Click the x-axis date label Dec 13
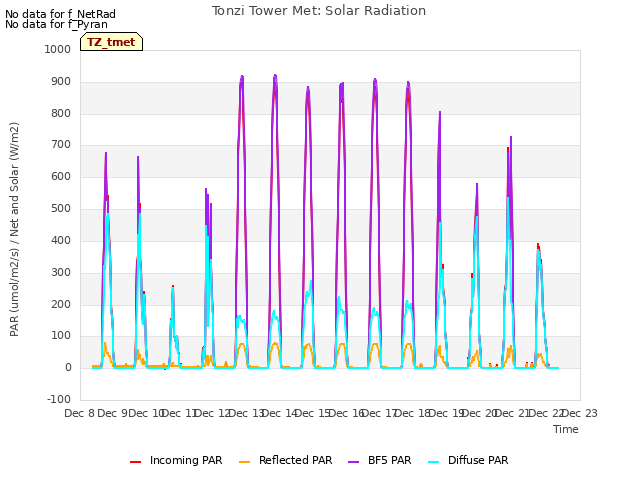 pos(246,413)
